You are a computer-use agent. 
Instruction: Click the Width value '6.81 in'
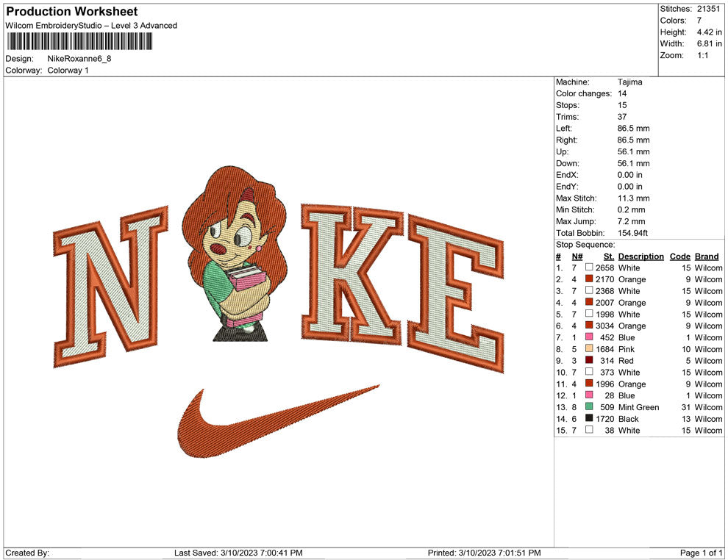(710, 43)
